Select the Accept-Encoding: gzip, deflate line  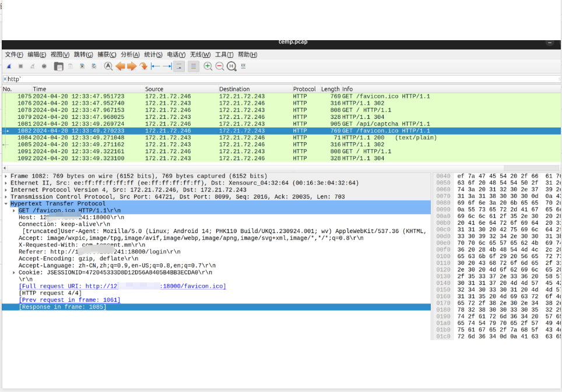79,259
